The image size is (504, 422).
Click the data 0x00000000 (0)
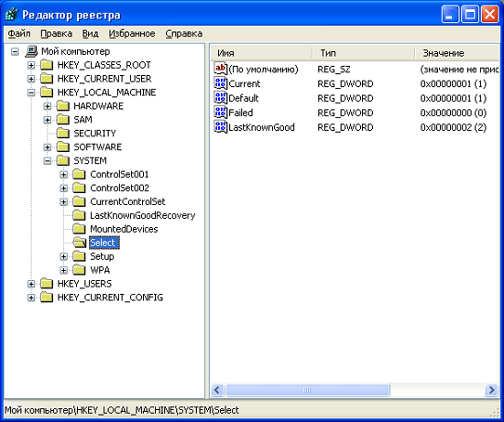(x=454, y=113)
